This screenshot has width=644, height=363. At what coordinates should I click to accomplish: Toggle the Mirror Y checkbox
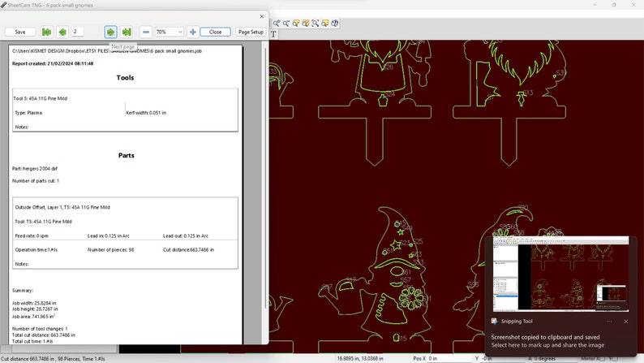[x=615, y=359]
